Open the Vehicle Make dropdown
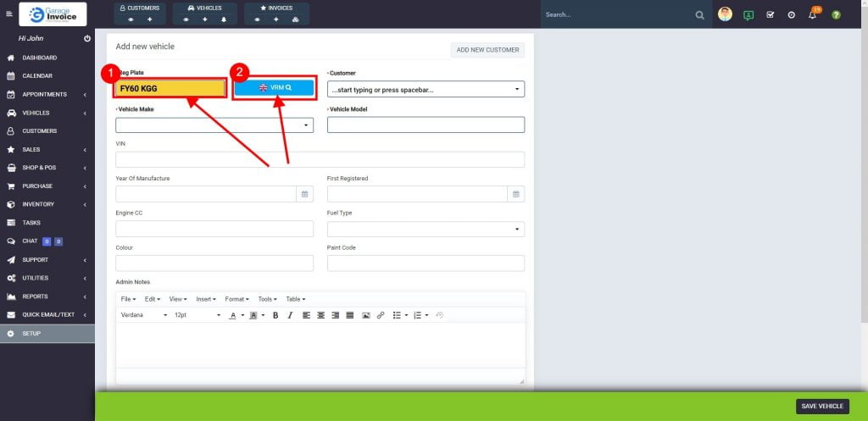This screenshot has height=421, width=868. (214, 125)
